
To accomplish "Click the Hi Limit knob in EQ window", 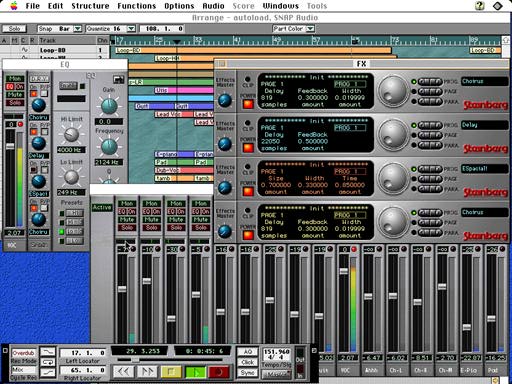I will [71, 134].
